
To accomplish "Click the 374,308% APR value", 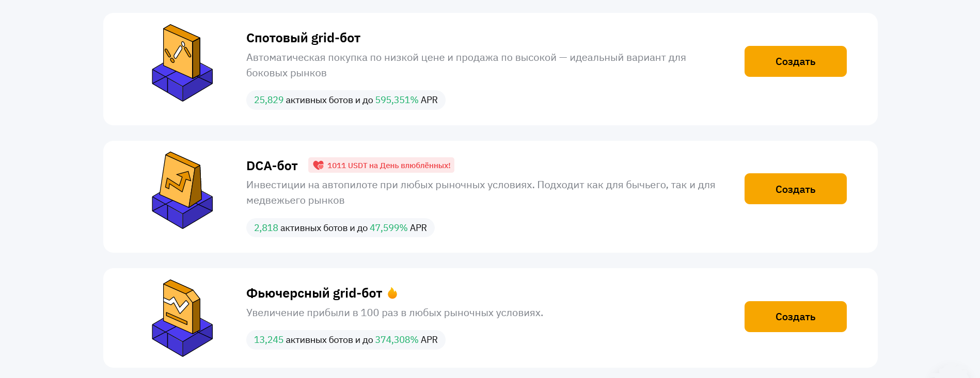I will (x=397, y=340).
